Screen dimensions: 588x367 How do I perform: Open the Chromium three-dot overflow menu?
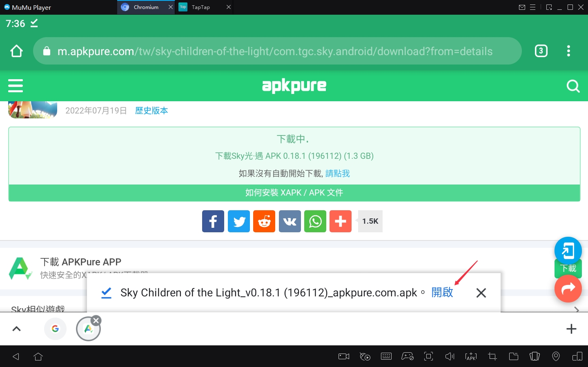tap(568, 51)
